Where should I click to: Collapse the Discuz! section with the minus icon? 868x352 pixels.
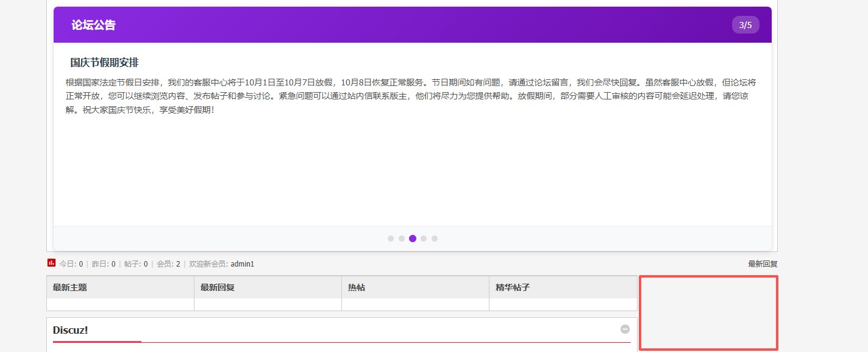point(625,329)
